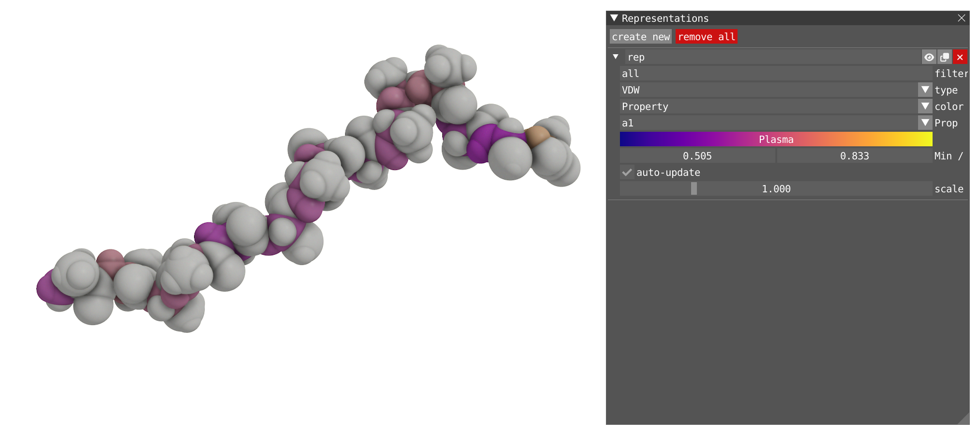This screenshot has height=436, width=980.
Task: Toggle the auto-update checkbox
Action: [627, 172]
